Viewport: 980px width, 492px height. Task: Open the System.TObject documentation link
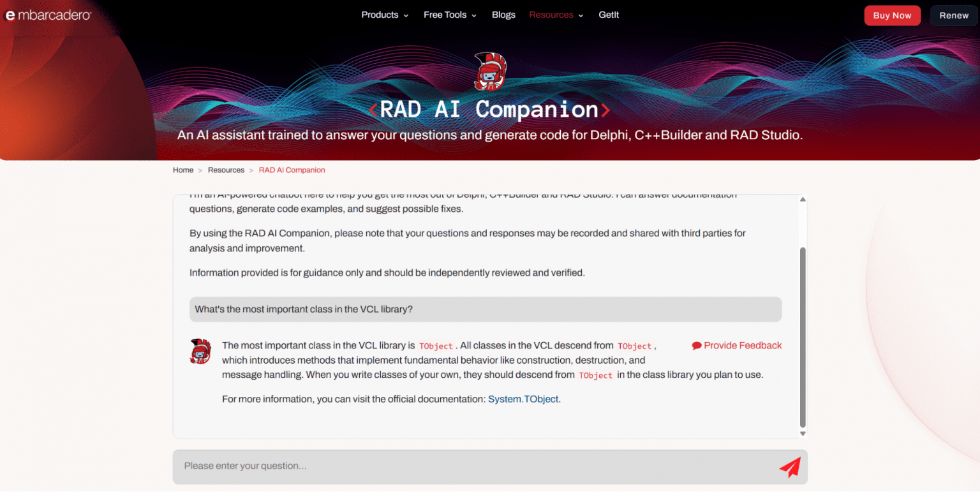click(x=523, y=399)
